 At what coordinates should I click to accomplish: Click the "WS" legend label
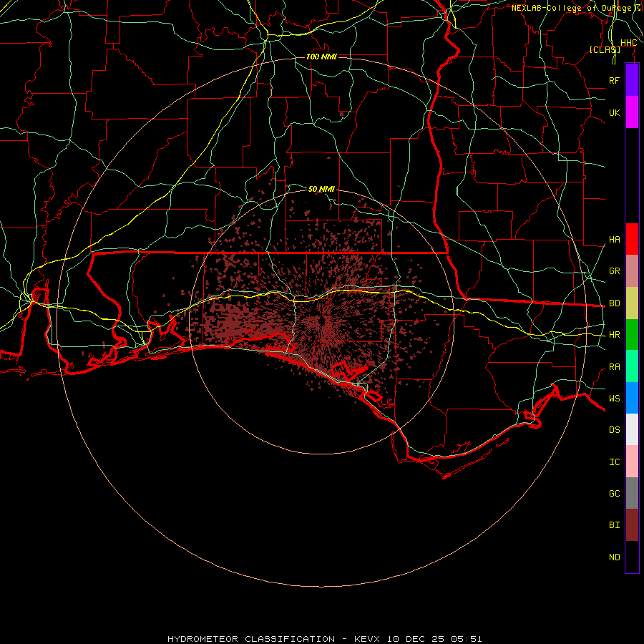pyautogui.click(x=614, y=399)
